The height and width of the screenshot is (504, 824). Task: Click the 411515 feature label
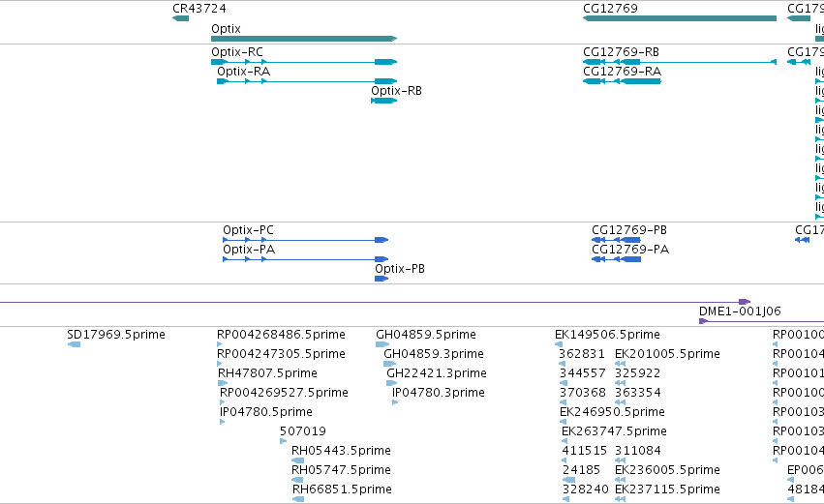585,451
